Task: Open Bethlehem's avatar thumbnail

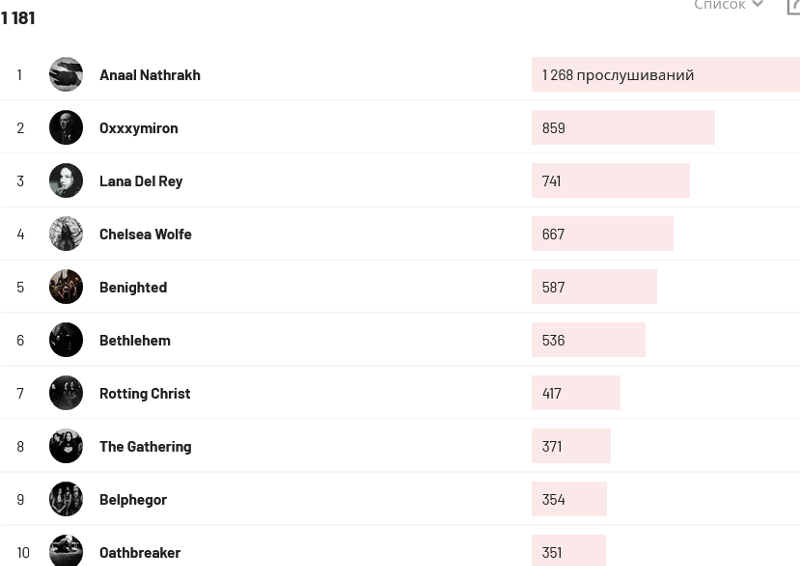Action: pyautogui.click(x=66, y=340)
